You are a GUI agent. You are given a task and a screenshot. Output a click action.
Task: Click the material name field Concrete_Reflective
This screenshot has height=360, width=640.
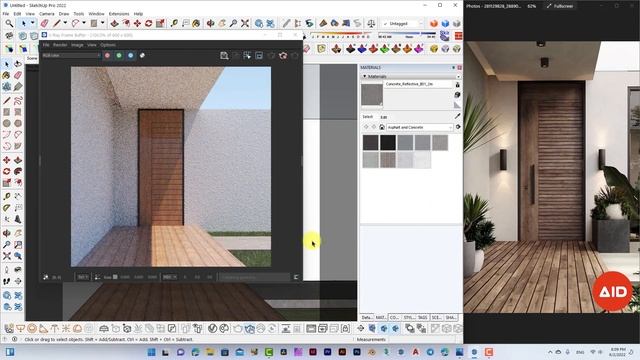418,84
